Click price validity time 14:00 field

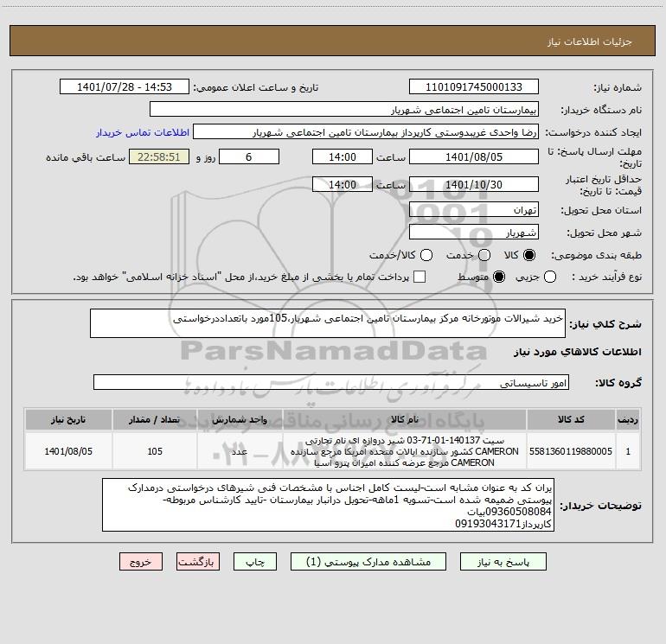(343, 184)
